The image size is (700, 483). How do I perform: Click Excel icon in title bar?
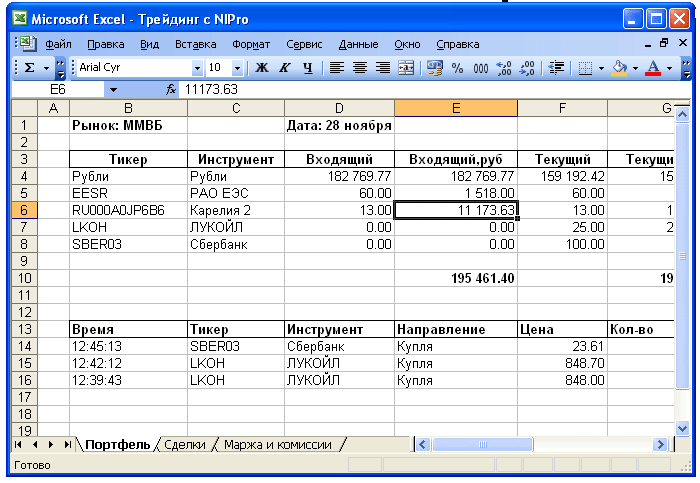(x=20, y=19)
